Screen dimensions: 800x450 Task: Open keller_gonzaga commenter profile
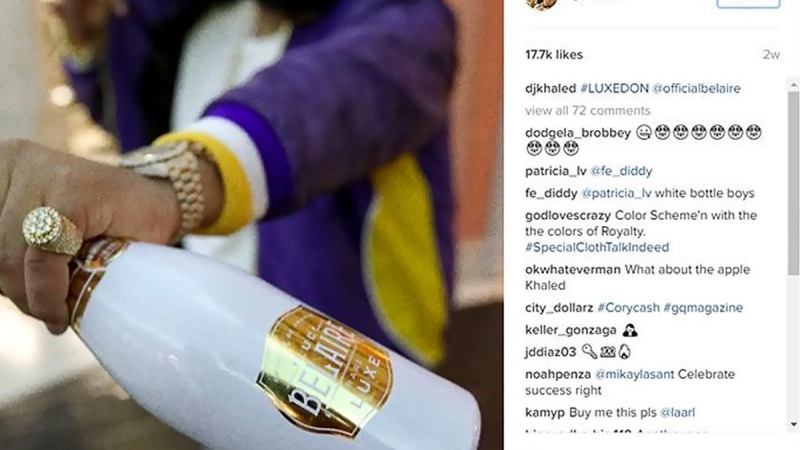pos(570,330)
